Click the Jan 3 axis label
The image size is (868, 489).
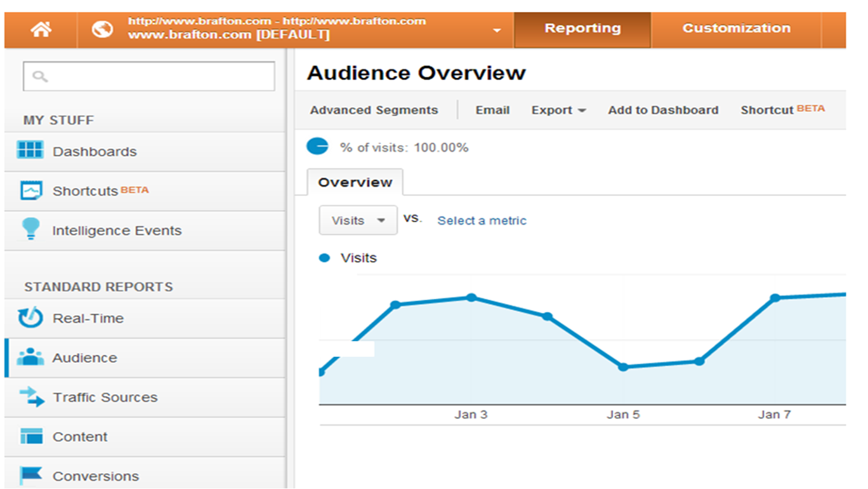[x=471, y=415]
